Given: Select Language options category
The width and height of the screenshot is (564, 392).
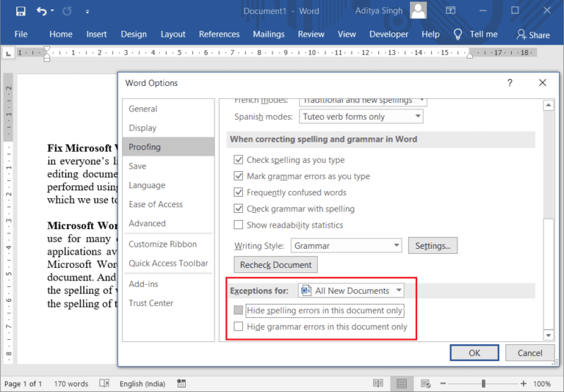Looking at the screenshot, I should click(168, 185).
